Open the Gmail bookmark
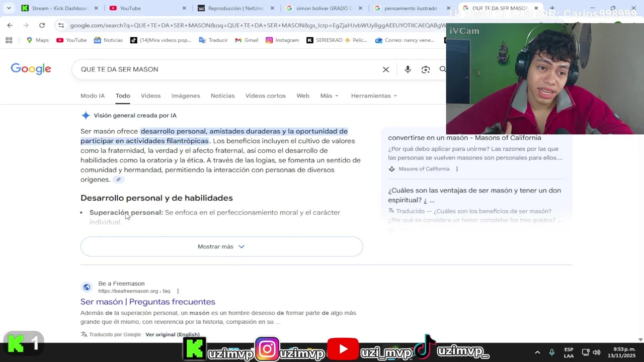The height and width of the screenshot is (362, 644). (247, 40)
